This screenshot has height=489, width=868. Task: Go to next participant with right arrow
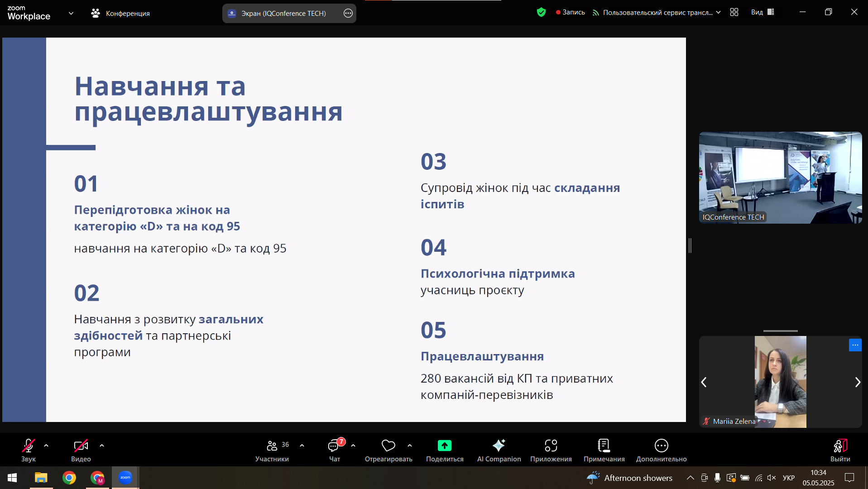coord(857,382)
